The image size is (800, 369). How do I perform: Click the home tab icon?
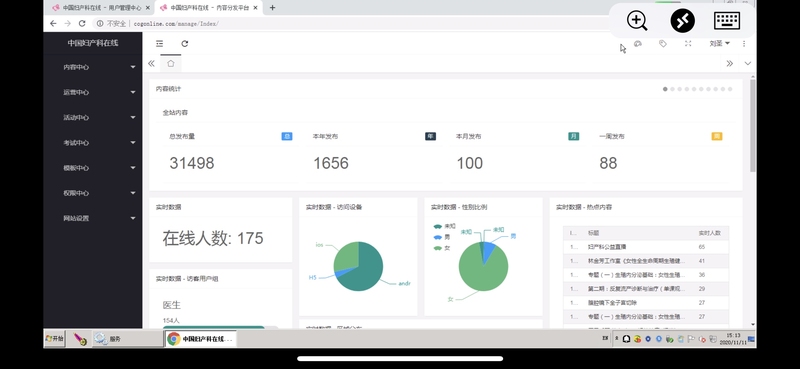[170, 63]
